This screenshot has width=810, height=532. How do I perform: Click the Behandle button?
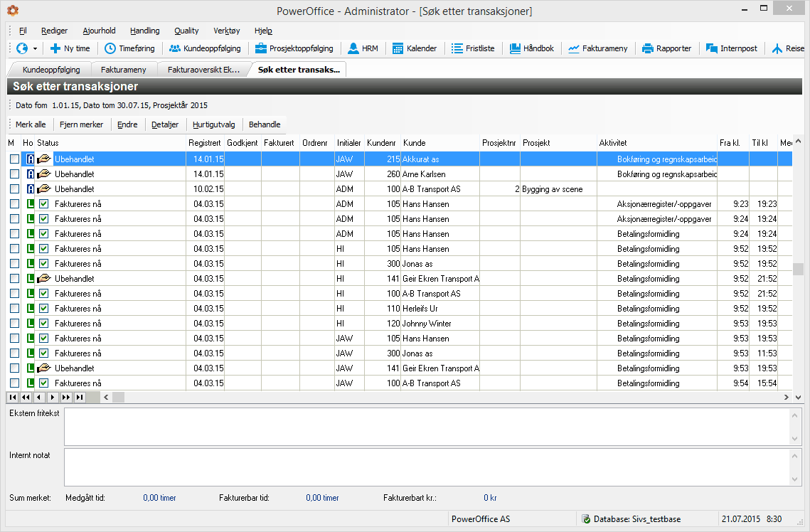point(265,124)
